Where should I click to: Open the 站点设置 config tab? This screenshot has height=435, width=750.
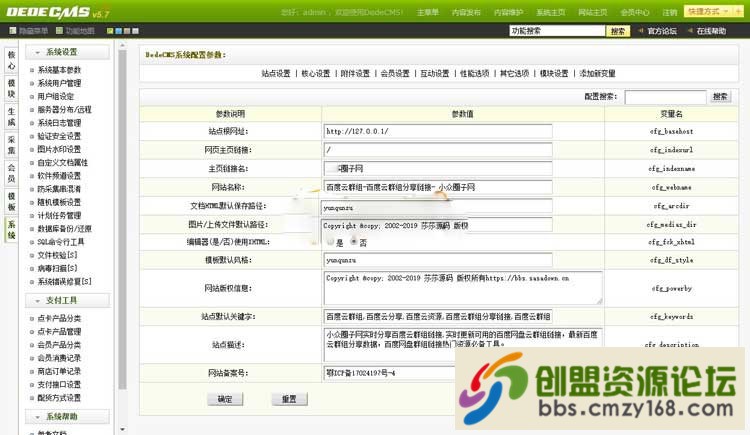[276, 74]
